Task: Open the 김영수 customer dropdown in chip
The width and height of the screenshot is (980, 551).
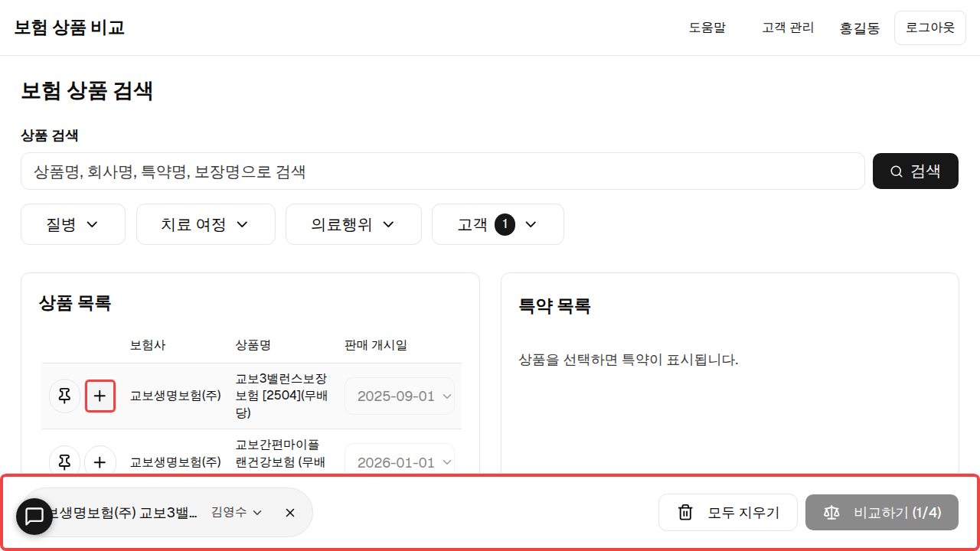Action: tap(237, 513)
